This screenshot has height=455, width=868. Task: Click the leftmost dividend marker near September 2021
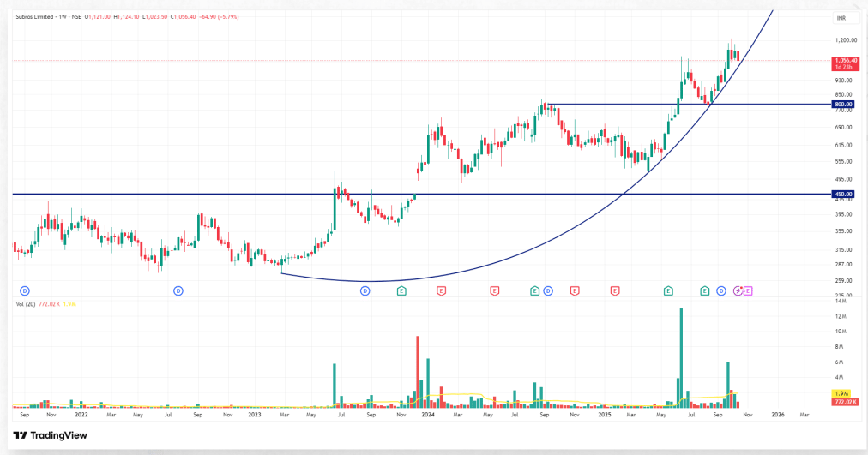(x=25, y=291)
